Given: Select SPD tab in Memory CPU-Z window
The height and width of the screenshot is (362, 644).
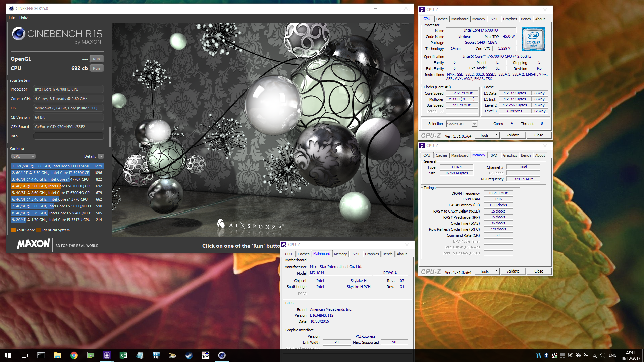Looking at the screenshot, I should point(494,155).
